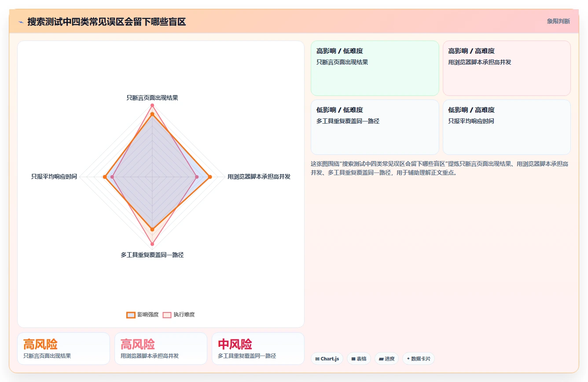Click 只报平均响应时间 text in the quadrant card
The width and height of the screenshot is (588, 382).
471,121
